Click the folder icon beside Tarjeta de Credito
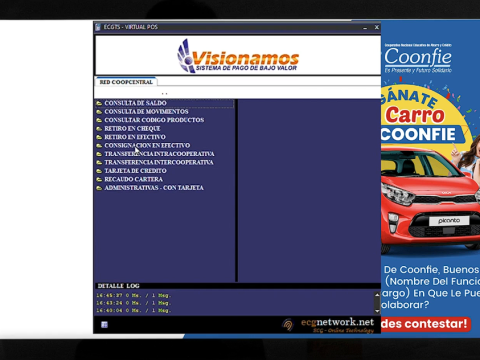The image size is (480, 360). [x=99, y=171]
